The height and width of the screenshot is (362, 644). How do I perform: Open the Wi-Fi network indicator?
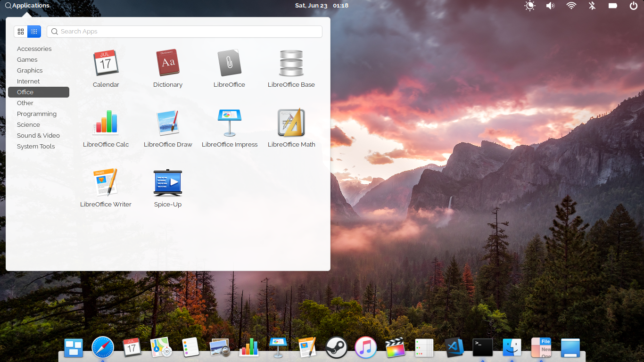[x=571, y=6]
